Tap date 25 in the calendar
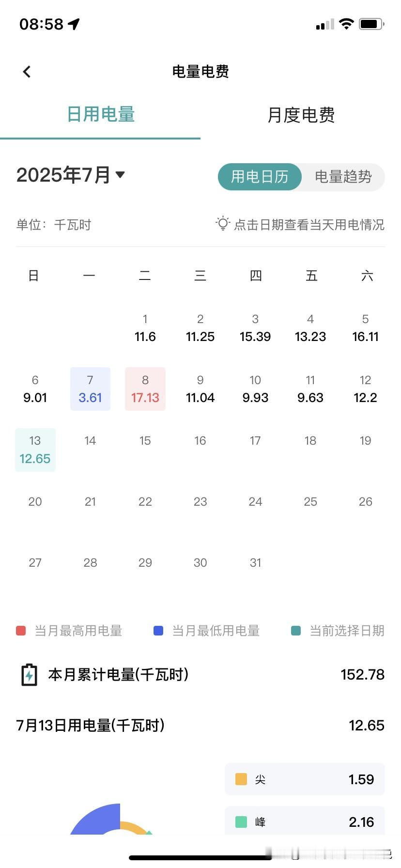This screenshot has height=868, width=401. point(310,502)
